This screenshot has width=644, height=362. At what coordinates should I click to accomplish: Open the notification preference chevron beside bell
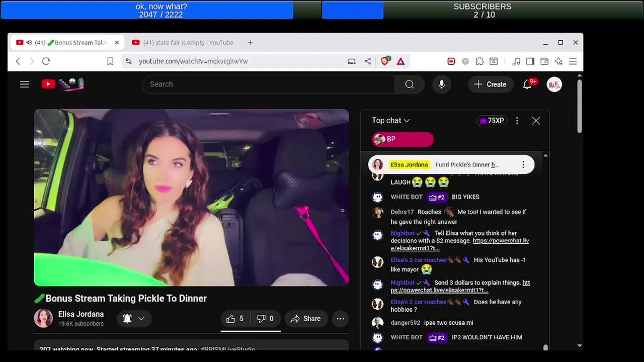[141, 319]
